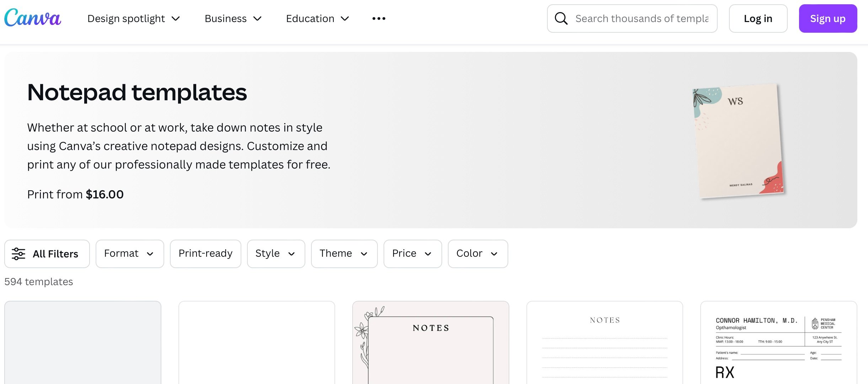Click the Log in button
Image resolution: width=868 pixels, height=384 pixels.
pyautogui.click(x=758, y=18)
